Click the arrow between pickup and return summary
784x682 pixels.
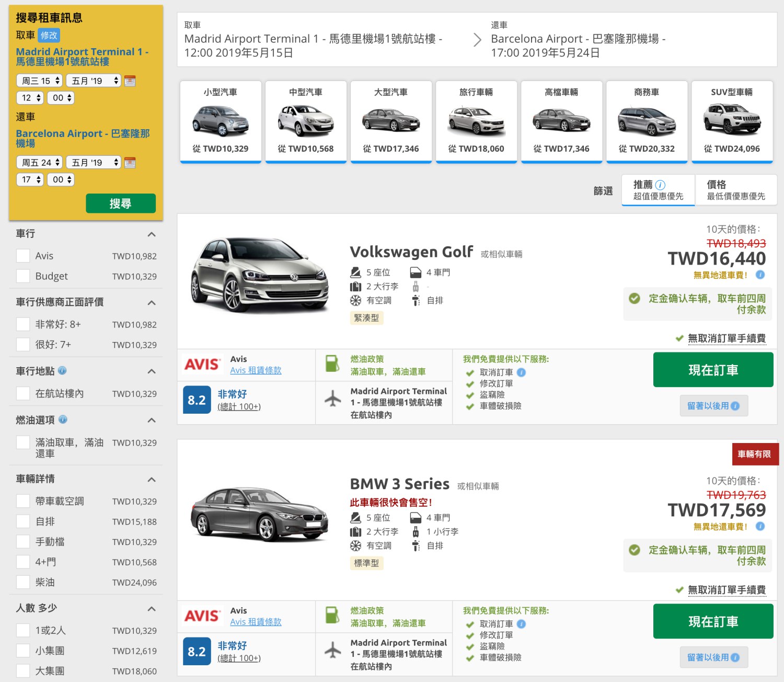click(x=477, y=40)
